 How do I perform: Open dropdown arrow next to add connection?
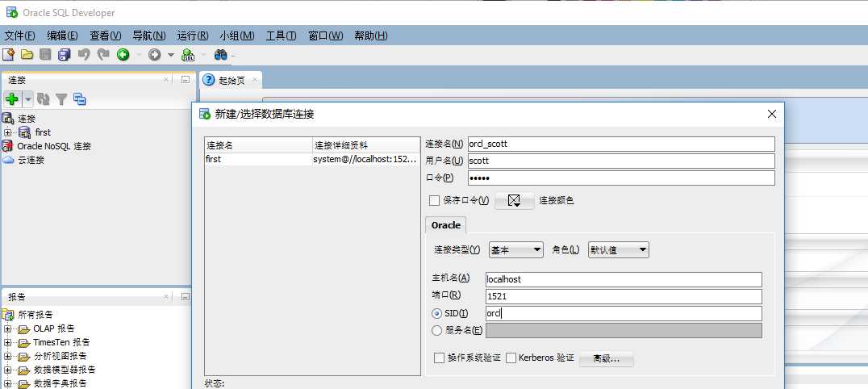pos(27,99)
